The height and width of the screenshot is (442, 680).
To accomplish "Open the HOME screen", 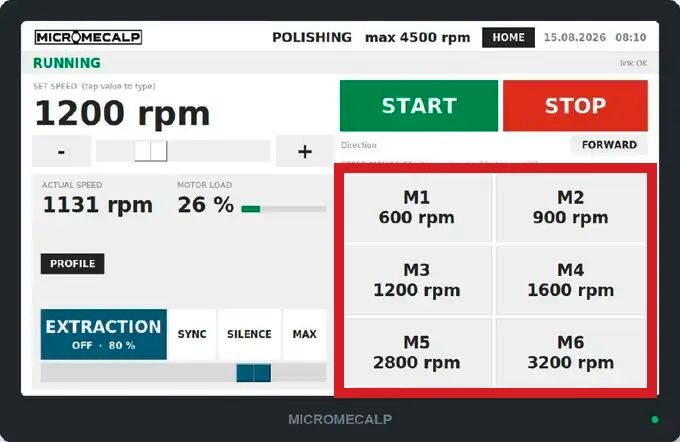I will (508, 38).
